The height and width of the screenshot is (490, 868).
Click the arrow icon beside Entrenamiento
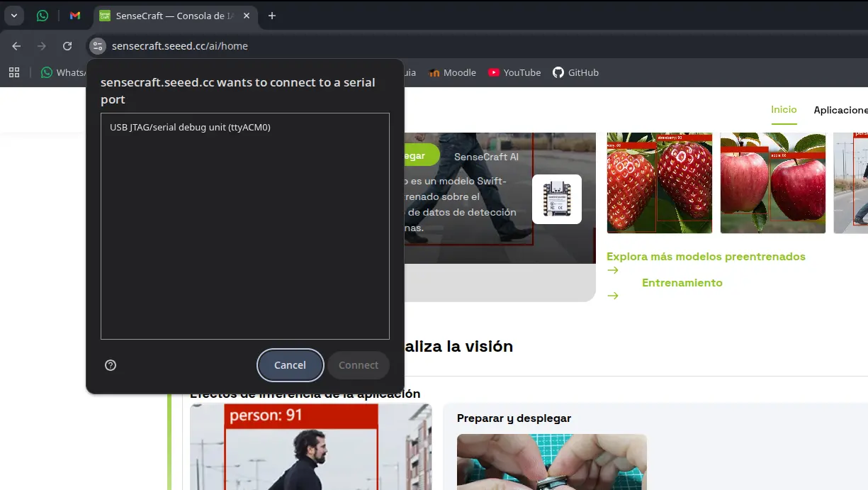613,296
